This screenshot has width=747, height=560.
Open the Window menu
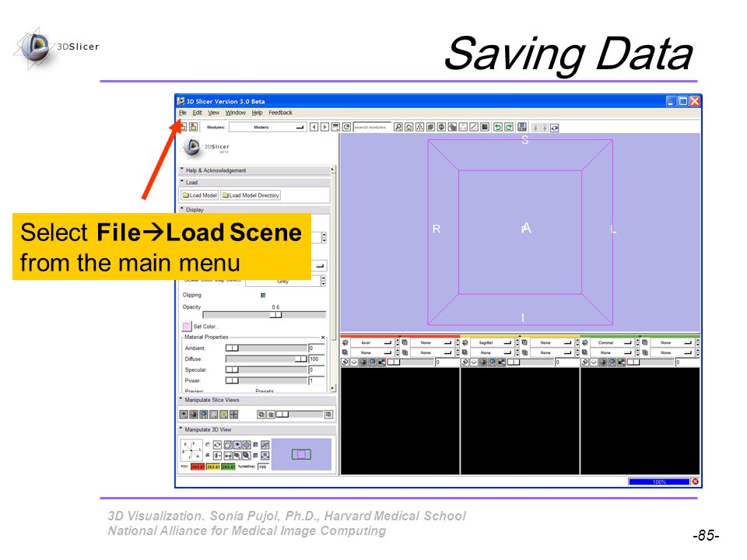[235, 113]
